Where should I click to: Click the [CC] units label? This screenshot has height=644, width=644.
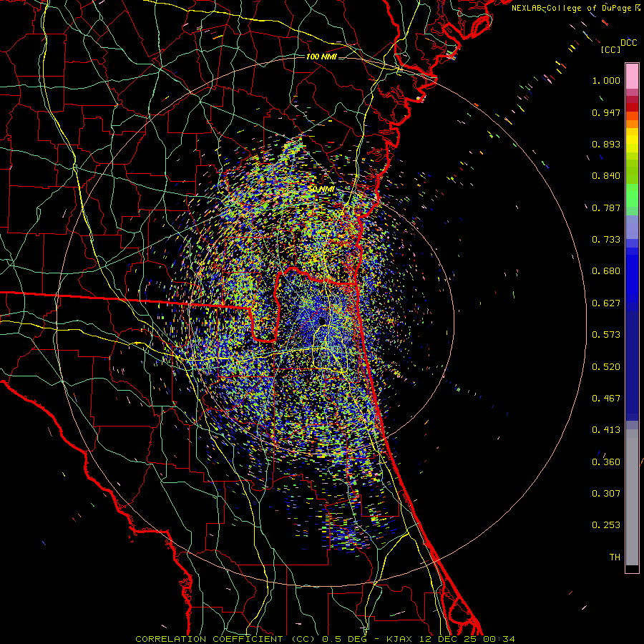(610, 49)
